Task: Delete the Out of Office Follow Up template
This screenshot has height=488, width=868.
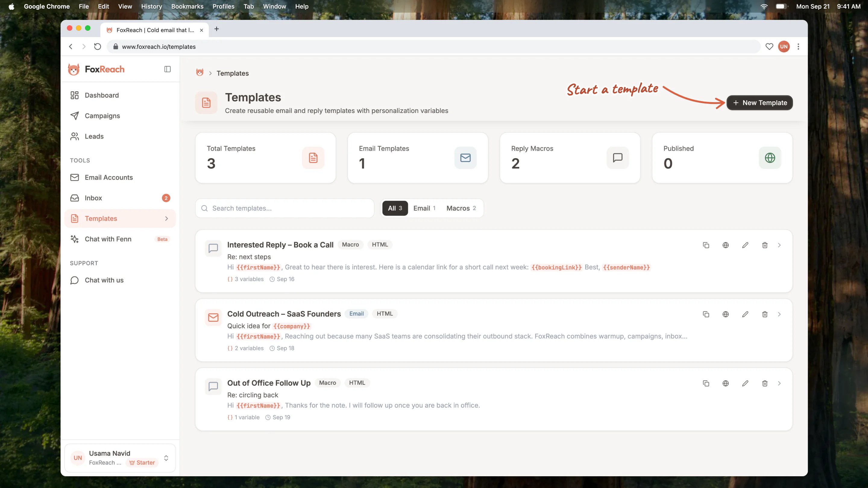Action: tap(765, 383)
